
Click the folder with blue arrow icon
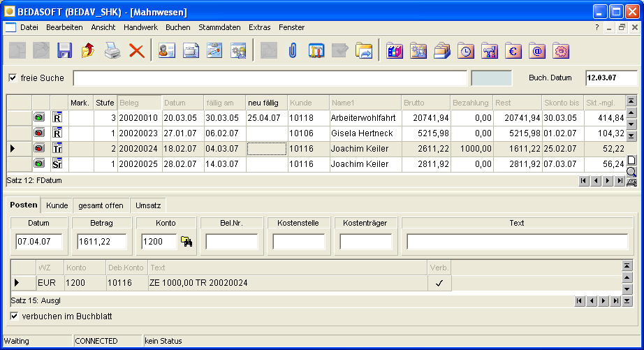tap(364, 51)
